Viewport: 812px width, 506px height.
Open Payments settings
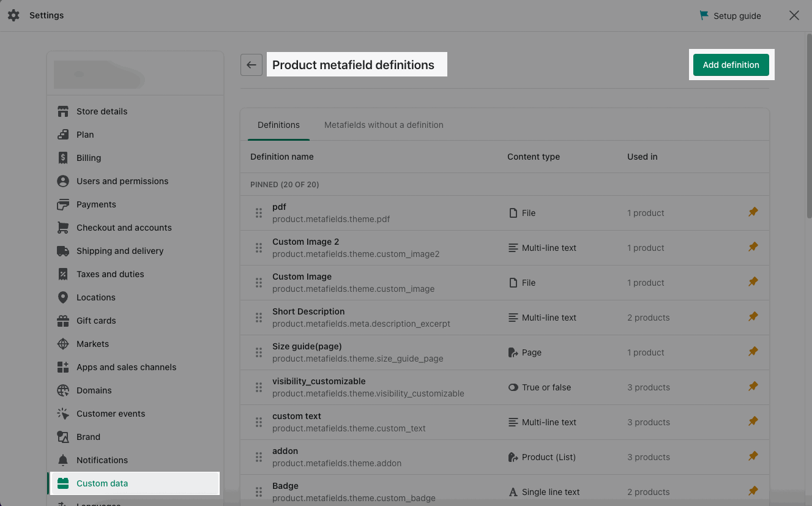(135, 204)
